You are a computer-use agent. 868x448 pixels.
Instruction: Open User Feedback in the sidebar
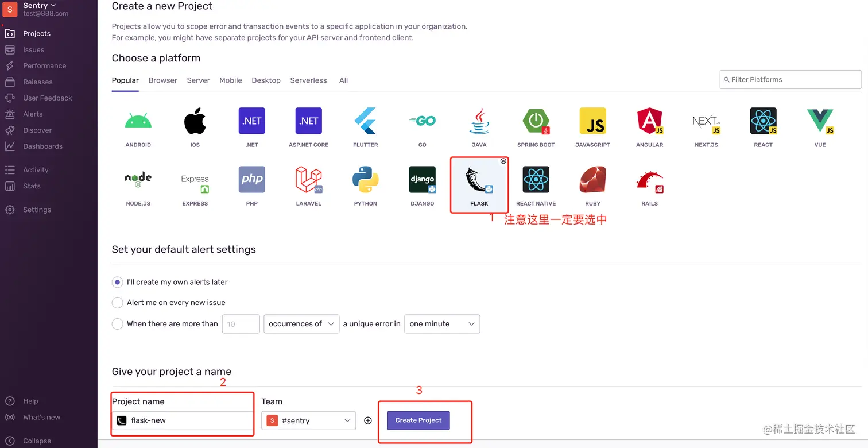(x=47, y=98)
